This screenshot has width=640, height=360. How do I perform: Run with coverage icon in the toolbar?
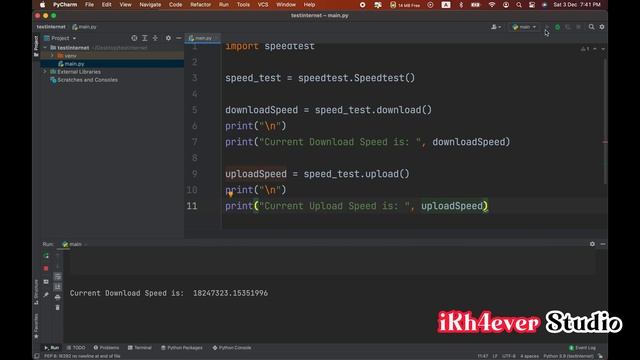568,27
